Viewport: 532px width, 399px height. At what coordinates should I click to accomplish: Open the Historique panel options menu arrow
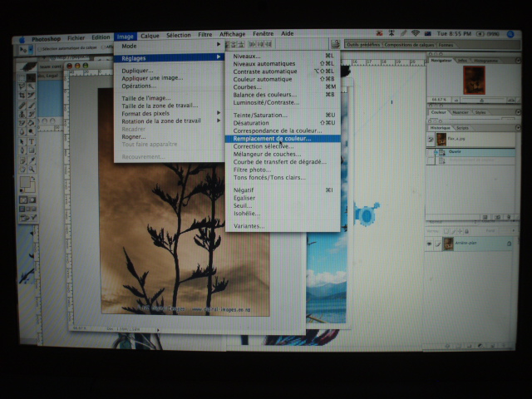pyautogui.click(x=518, y=127)
